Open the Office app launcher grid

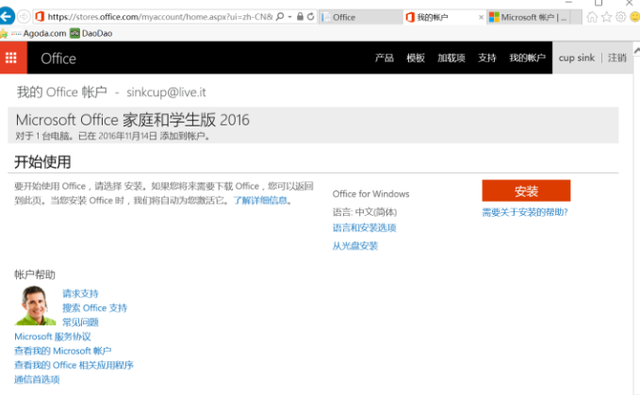11,58
